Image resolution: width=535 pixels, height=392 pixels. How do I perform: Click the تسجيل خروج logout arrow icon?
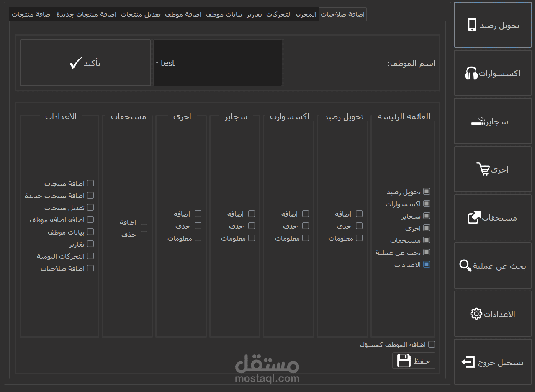tap(468, 362)
